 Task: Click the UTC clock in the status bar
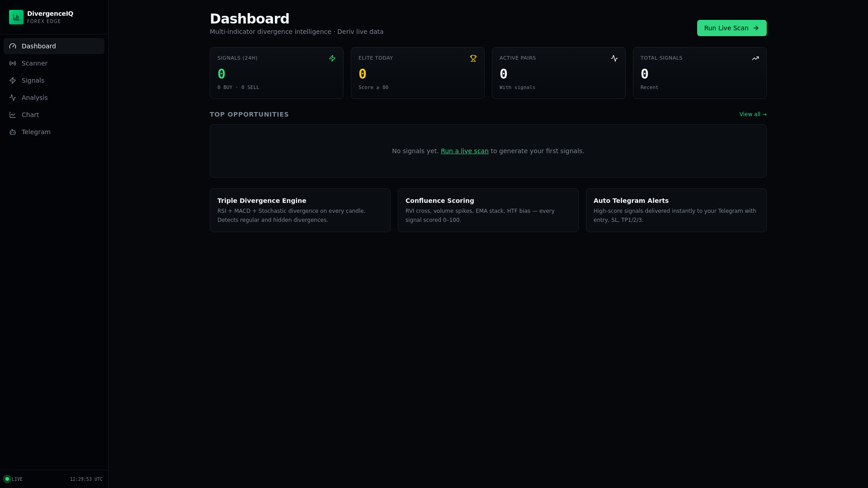pyautogui.click(x=86, y=479)
